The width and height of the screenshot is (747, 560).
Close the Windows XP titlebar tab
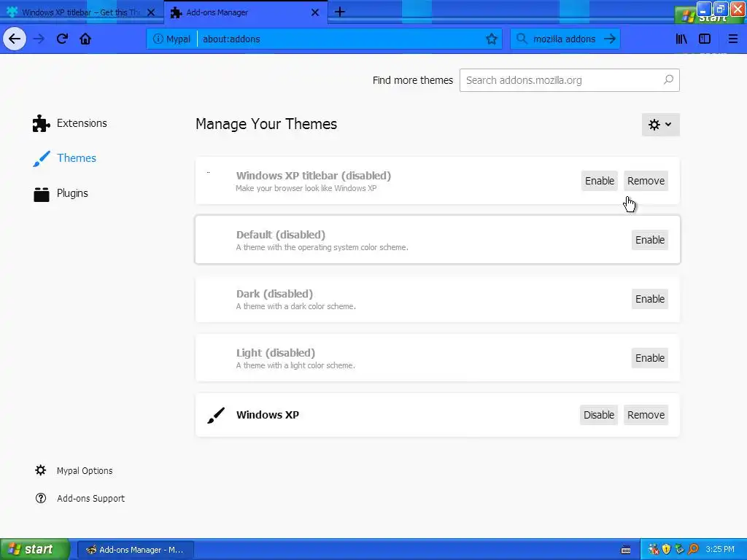click(x=151, y=12)
